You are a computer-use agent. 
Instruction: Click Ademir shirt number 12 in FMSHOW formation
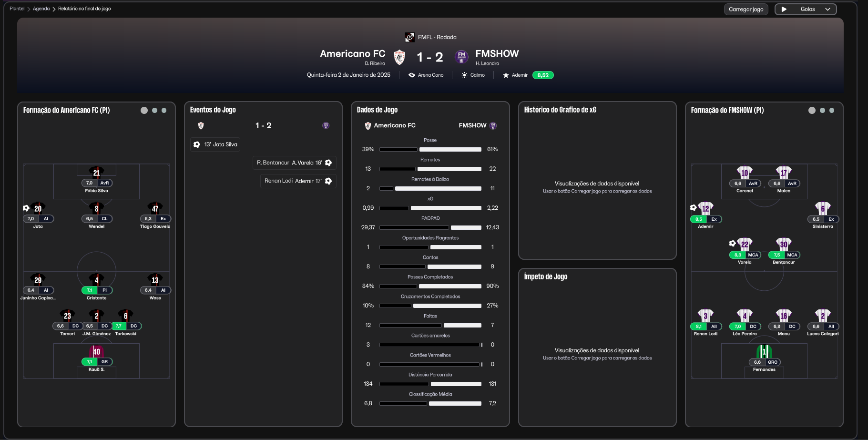click(x=705, y=208)
